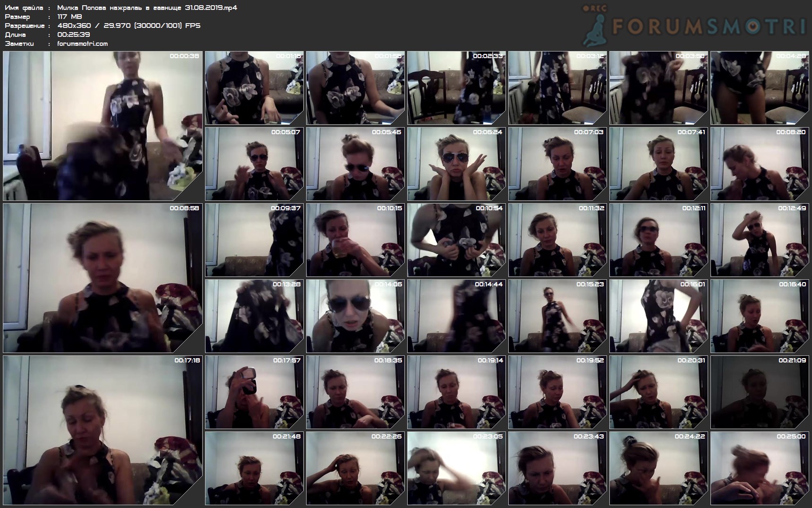
Task: Select the "Разрешение" label
Action: pos(25,26)
